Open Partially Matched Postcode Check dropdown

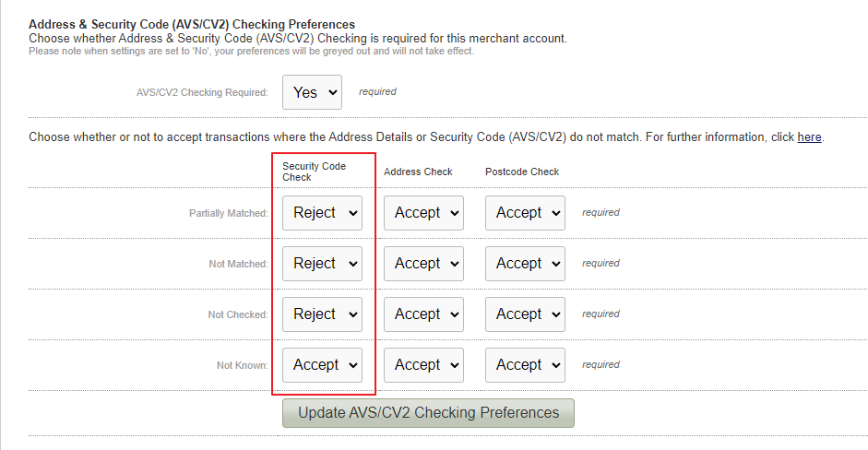click(526, 213)
